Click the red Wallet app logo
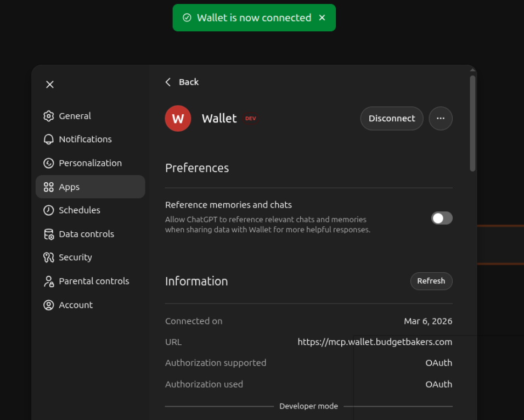524x420 pixels. point(178,118)
